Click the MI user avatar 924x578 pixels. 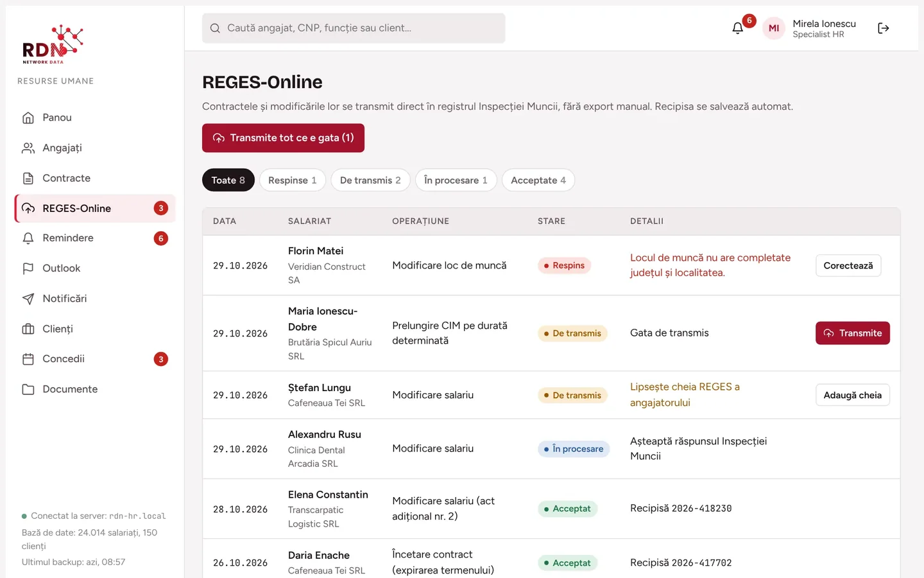click(774, 28)
